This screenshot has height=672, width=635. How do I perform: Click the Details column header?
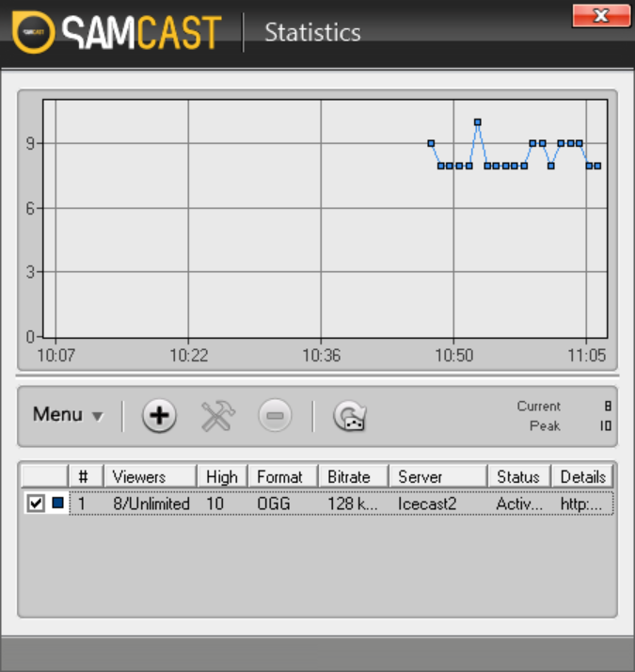click(582, 476)
